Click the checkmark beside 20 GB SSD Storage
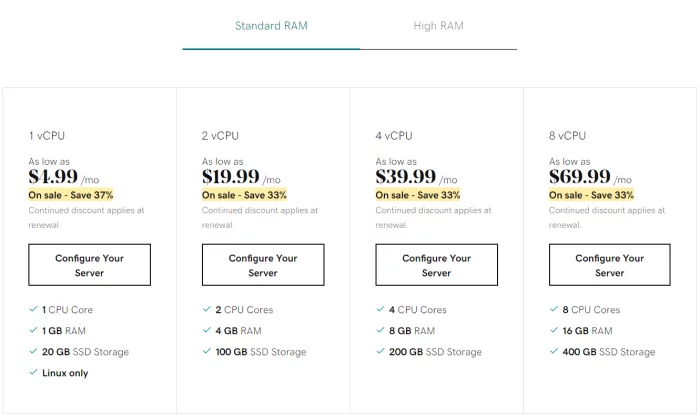Image resolution: width=700 pixels, height=420 pixels. tap(33, 351)
